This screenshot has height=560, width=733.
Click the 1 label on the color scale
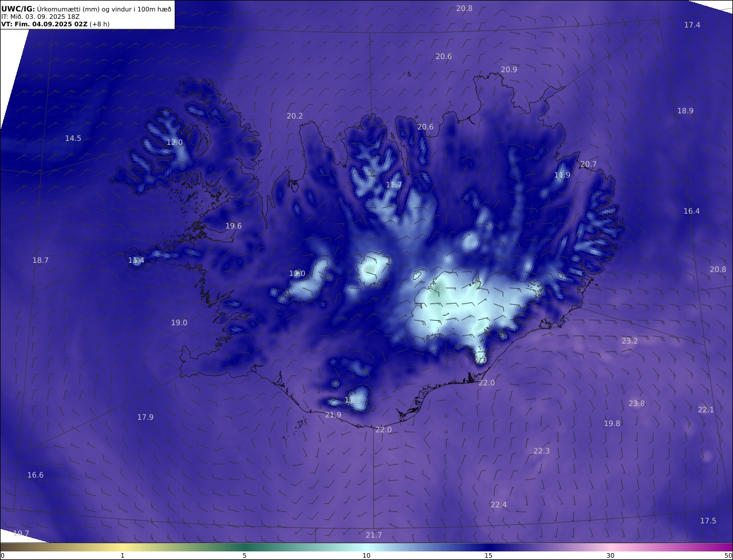[x=123, y=555]
